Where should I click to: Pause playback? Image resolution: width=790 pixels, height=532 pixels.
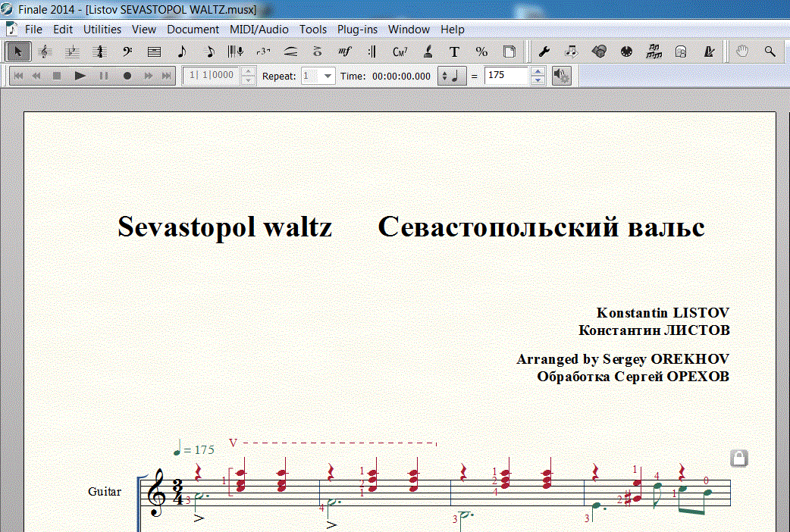pyautogui.click(x=104, y=76)
